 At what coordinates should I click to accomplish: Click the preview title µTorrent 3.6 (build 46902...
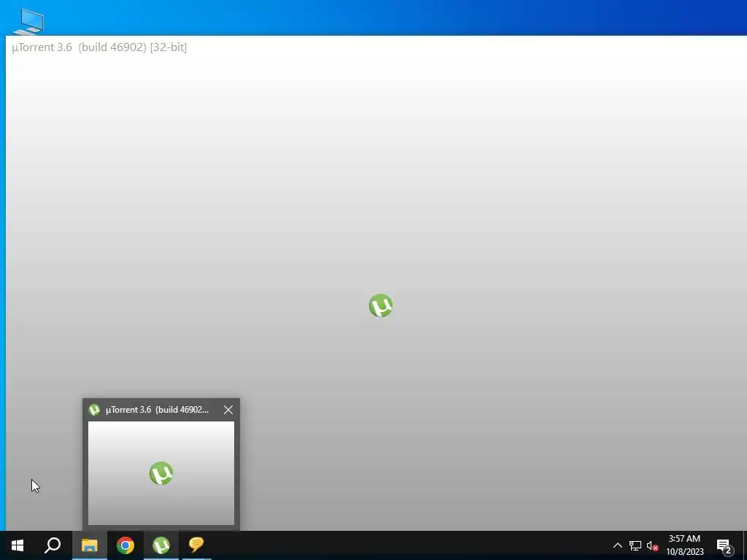[158, 410]
